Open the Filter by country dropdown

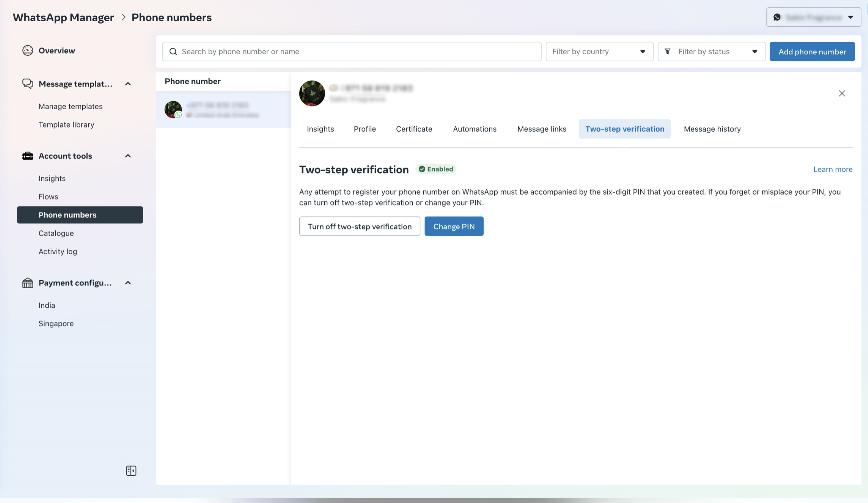point(599,52)
